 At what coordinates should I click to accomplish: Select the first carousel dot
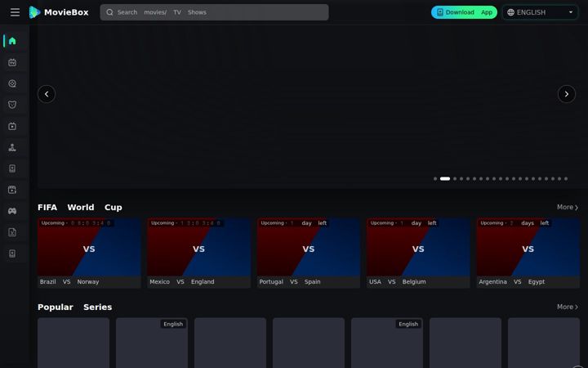pos(435,179)
